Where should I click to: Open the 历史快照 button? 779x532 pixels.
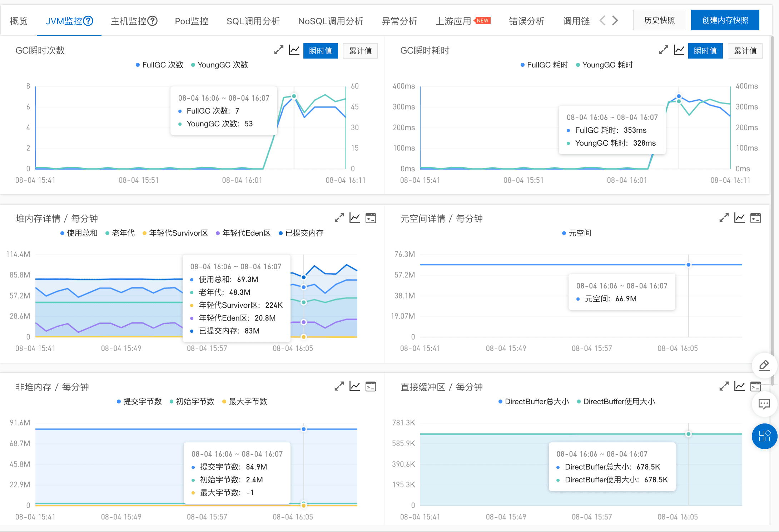(x=659, y=20)
